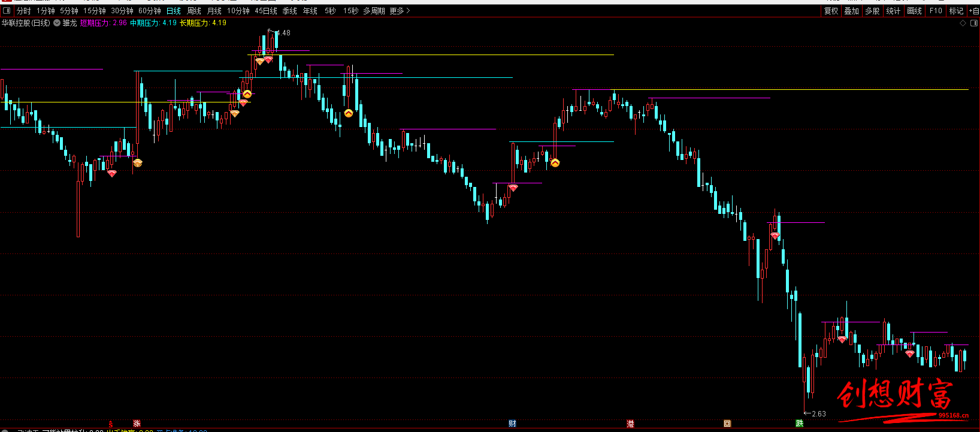The height and width of the screenshot is (432, 980).
Task: Click the 2.63 low price label
Action: coord(818,413)
